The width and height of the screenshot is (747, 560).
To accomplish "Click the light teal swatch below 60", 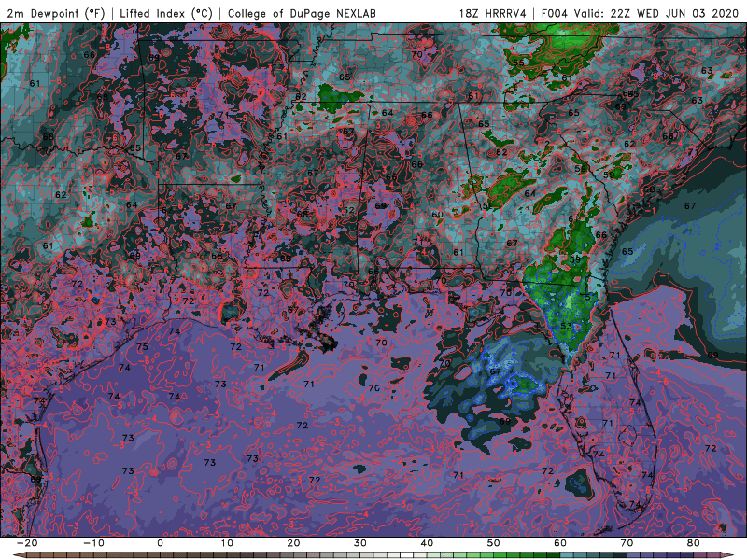I will click(567, 554).
